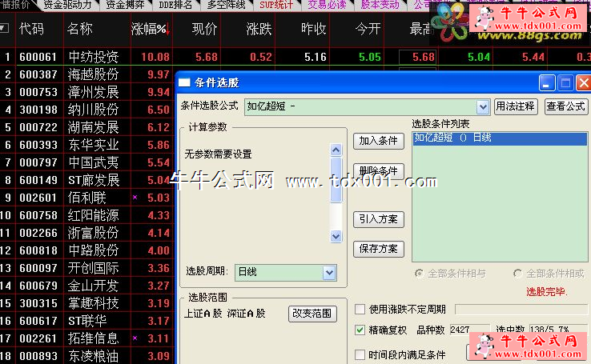Screen dimensions: 591x364
Task: Sort by the 涨幅% column header
Action: tap(151, 29)
